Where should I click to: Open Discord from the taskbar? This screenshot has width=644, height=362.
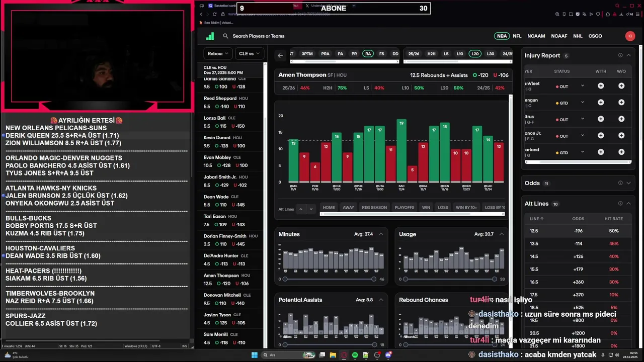(388, 355)
